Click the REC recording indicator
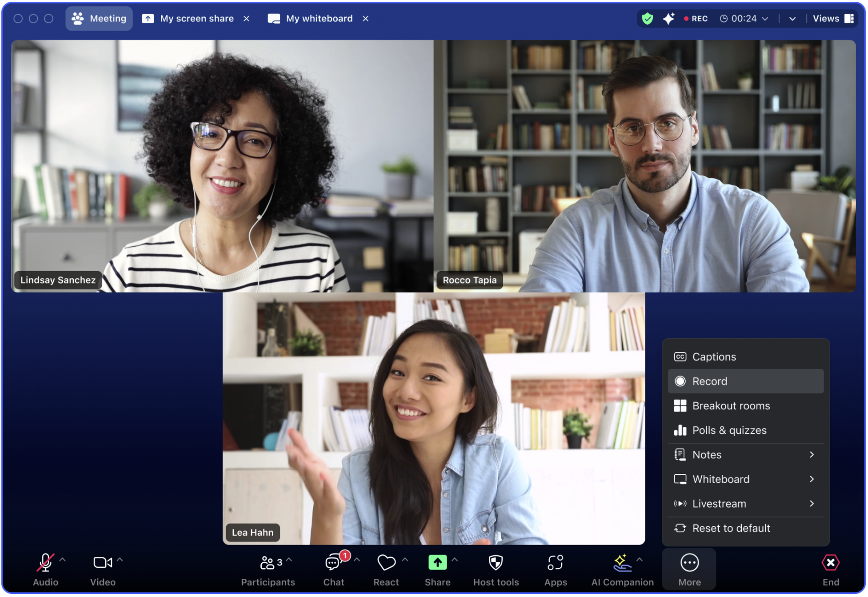 (696, 19)
